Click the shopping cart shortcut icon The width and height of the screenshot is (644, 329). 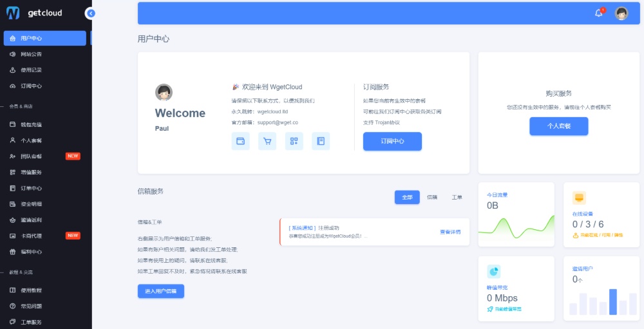pyautogui.click(x=267, y=141)
